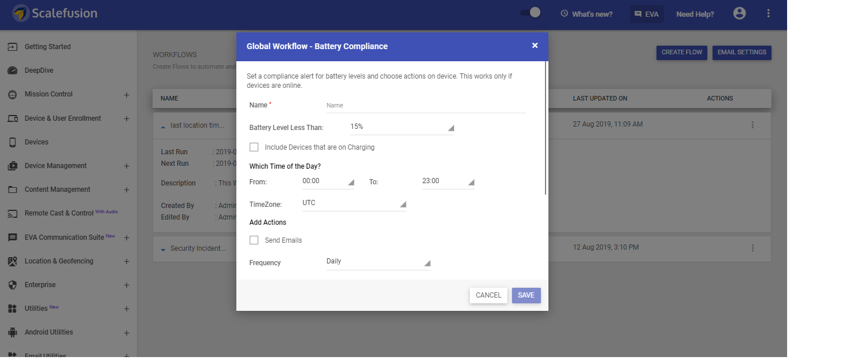868x364 pixels.
Task: Expand the Location & Geofencing submenu
Action: (x=127, y=261)
